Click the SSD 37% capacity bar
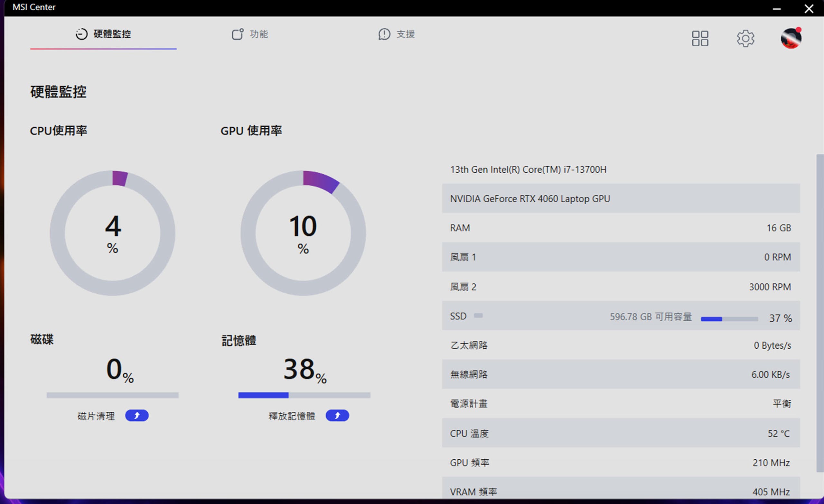Viewport: 824px width, 504px height. (x=729, y=319)
